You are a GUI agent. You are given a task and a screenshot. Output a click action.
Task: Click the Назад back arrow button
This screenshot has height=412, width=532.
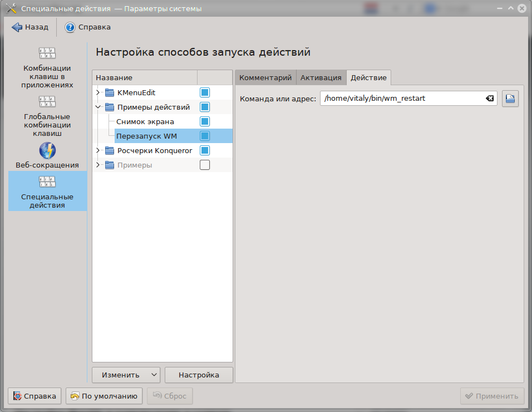click(30, 27)
